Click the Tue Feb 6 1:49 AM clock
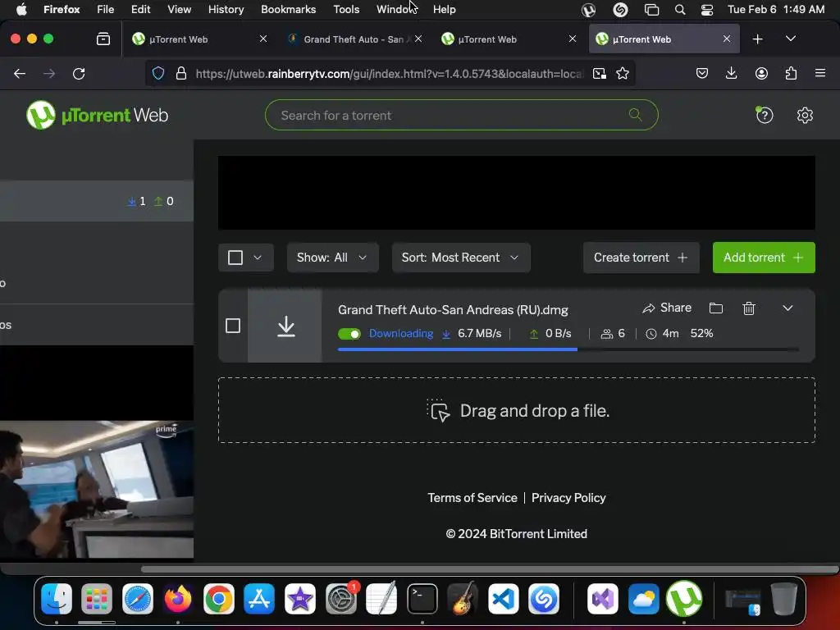 tap(776, 10)
